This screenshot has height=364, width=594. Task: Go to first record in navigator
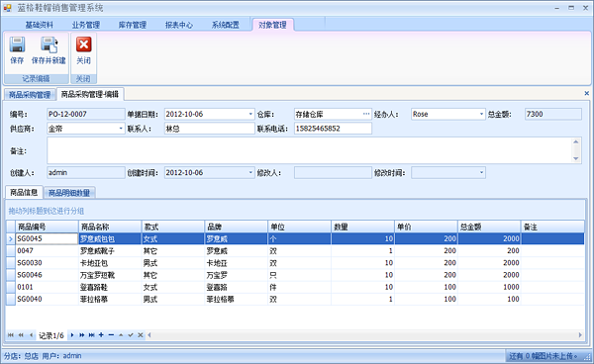[x=11, y=335]
